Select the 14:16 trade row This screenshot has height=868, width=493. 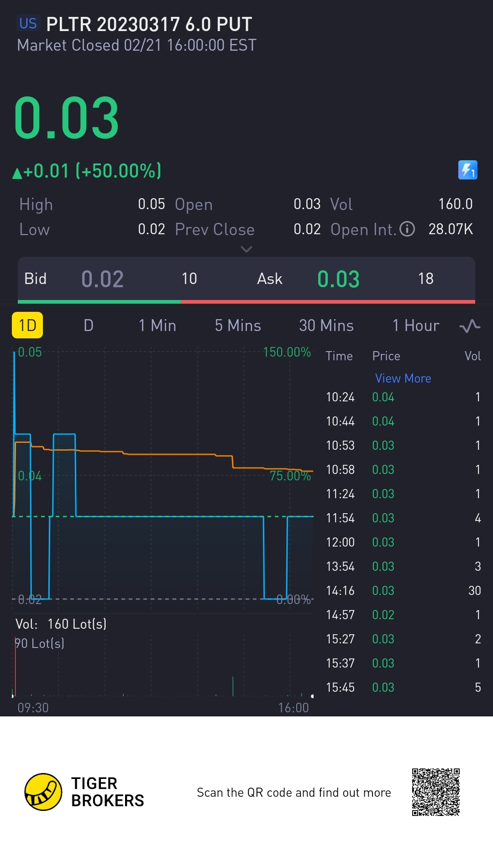coord(403,591)
